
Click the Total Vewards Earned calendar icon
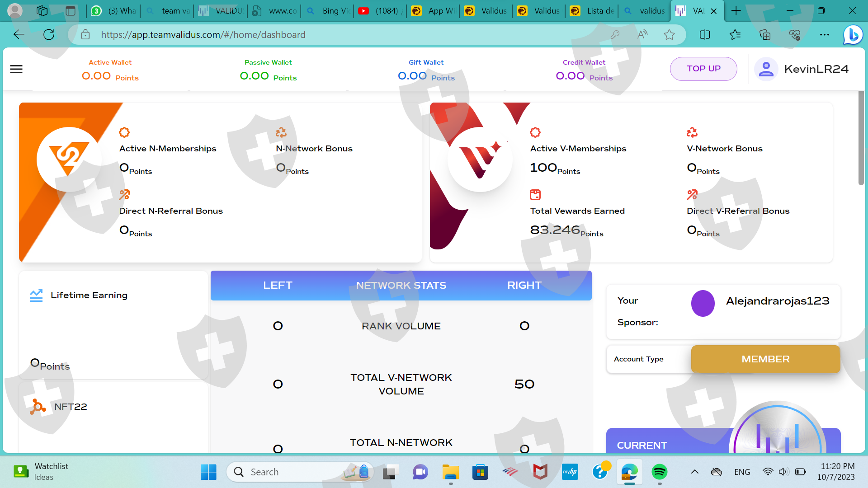pos(535,195)
